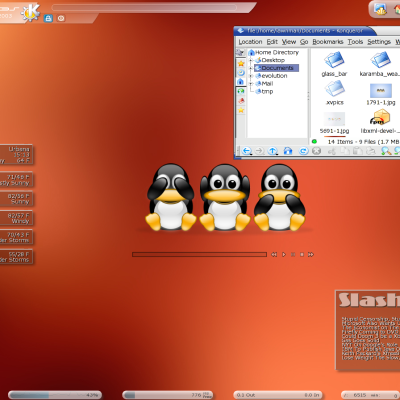Click the blue lock screen icon

pyautogui.click(x=48, y=18)
